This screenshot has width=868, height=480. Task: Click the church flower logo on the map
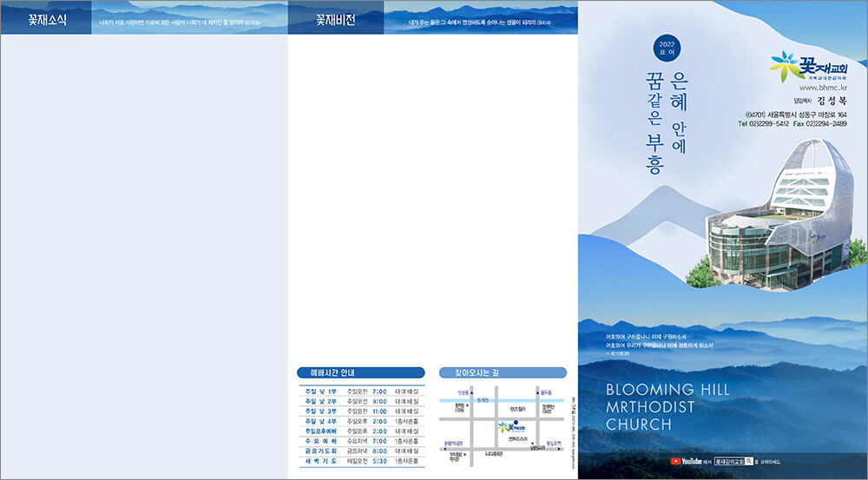point(503,427)
